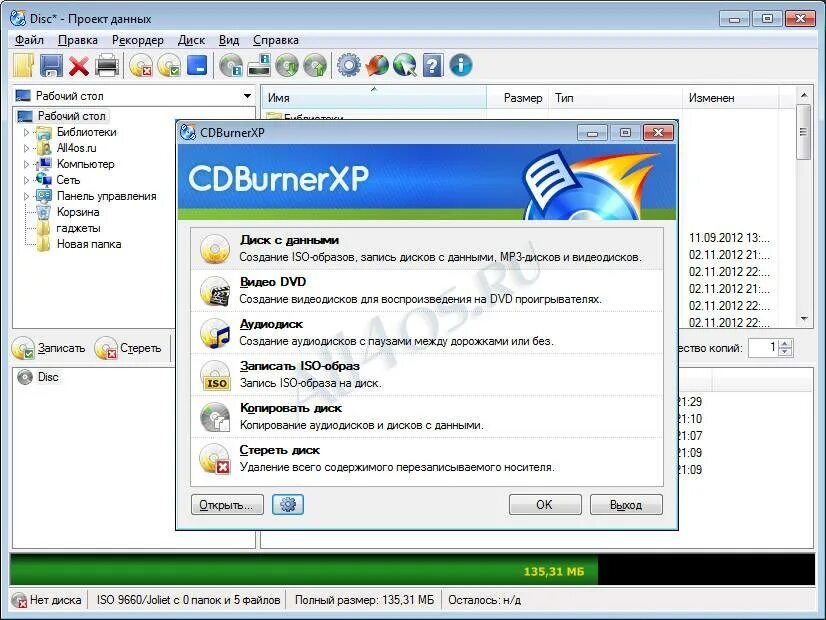Open the Справка menu
The height and width of the screenshot is (620, 826).
tap(276, 40)
